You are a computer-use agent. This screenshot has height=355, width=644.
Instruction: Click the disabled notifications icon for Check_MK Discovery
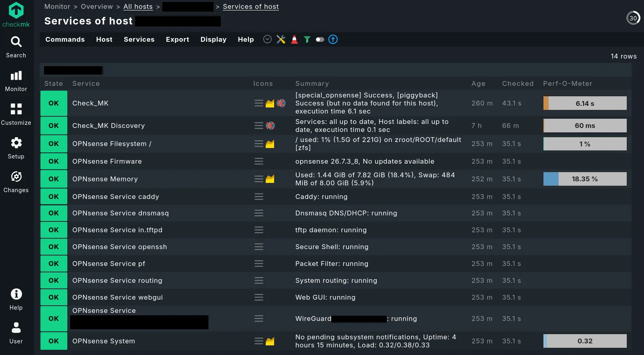pyautogui.click(x=271, y=126)
